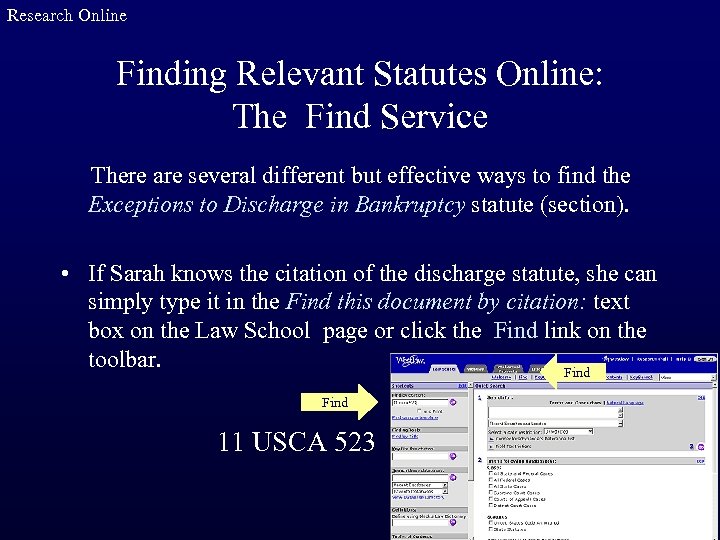Click 'Exceptions to Discharge in Bankruptcy' italic text

click(x=277, y=205)
